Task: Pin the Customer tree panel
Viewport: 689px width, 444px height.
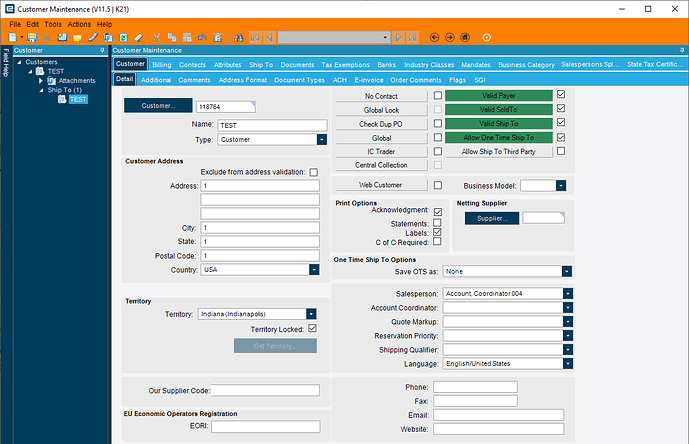Action: point(103,49)
